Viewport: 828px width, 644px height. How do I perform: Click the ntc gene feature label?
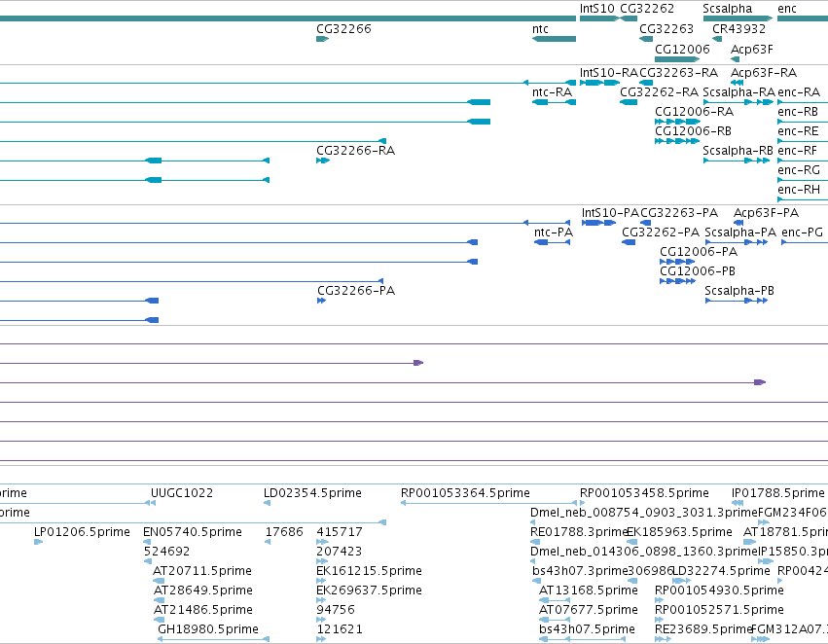(540, 29)
